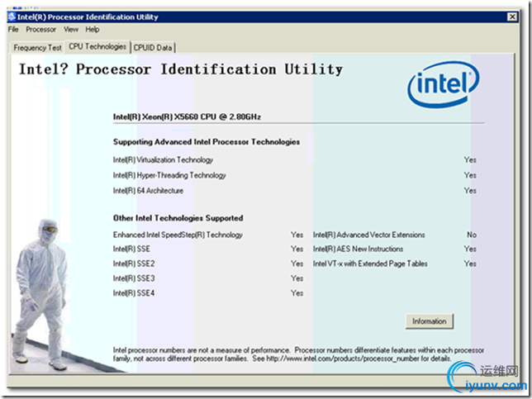Click the cleanroom technician image

40,295
